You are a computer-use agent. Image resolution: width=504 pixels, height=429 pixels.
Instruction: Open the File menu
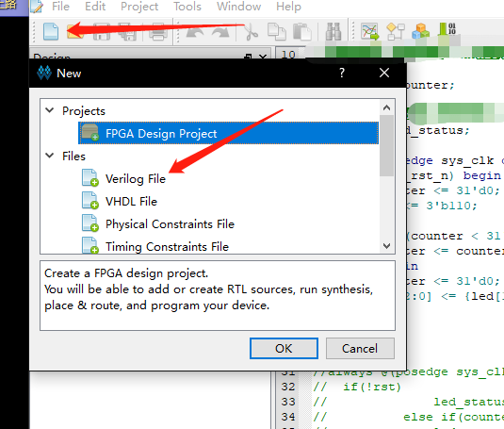[60, 7]
